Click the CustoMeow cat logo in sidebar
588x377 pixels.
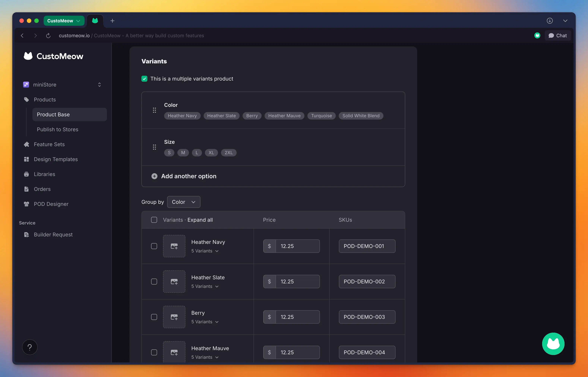click(28, 56)
